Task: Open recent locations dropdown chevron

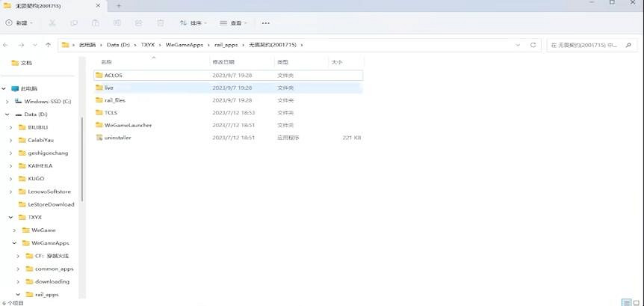Action: [x=35, y=45]
